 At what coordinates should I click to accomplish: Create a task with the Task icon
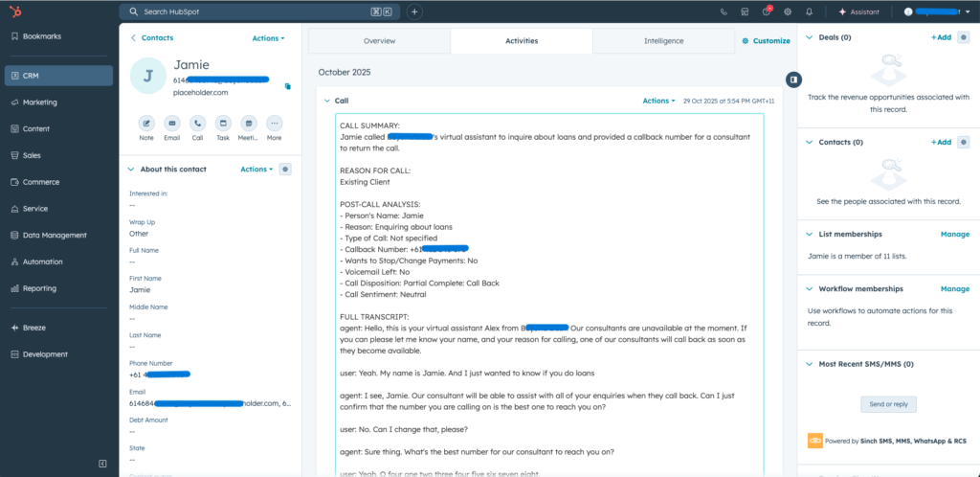click(223, 124)
